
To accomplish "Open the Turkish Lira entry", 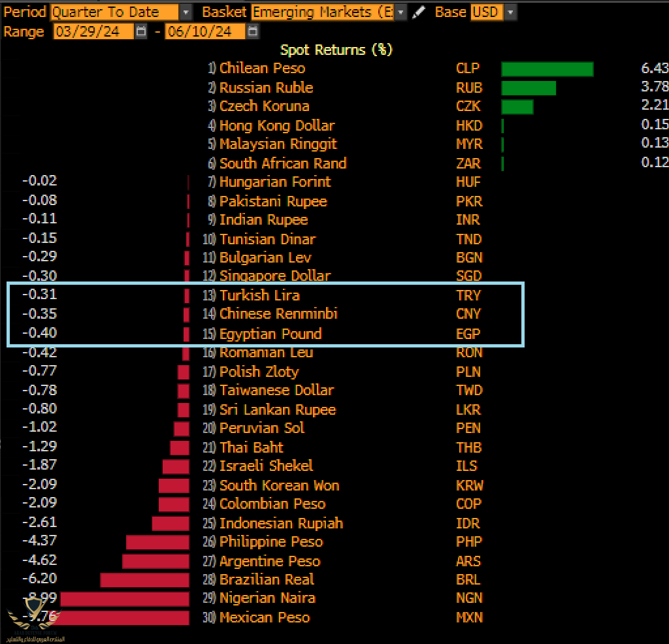I will pos(259,295).
